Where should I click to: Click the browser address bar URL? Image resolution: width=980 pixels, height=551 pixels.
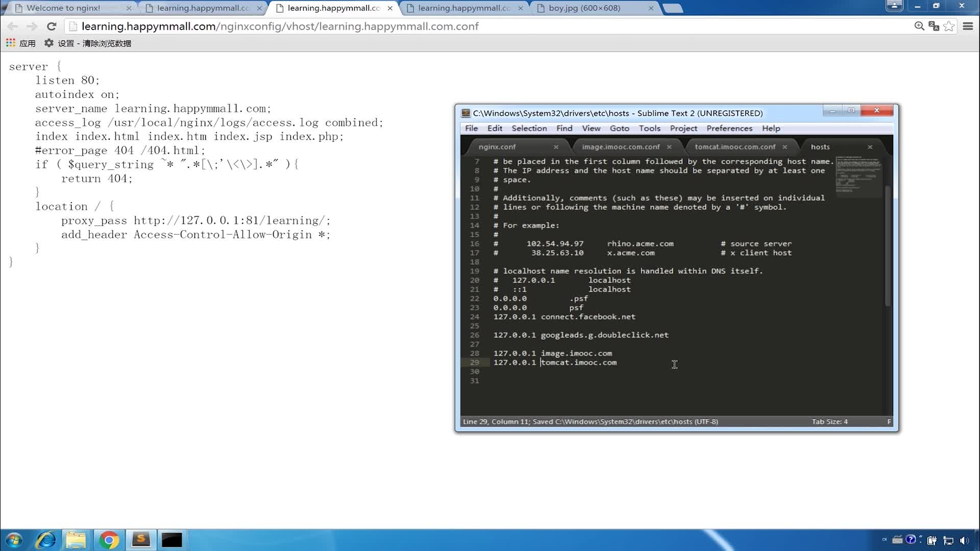pyautogui.click(x=280, y=27)
